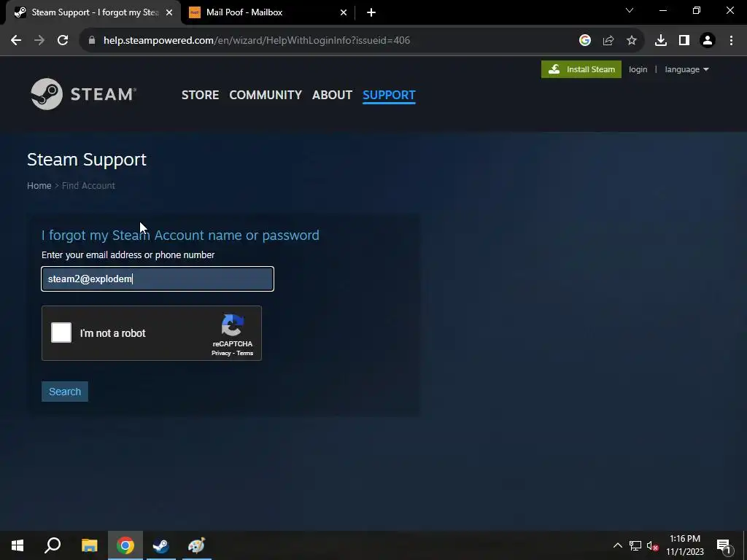This screenshot has height=560, width=747.
Task: Open the language dropdown
Action: tap(686, 69)
